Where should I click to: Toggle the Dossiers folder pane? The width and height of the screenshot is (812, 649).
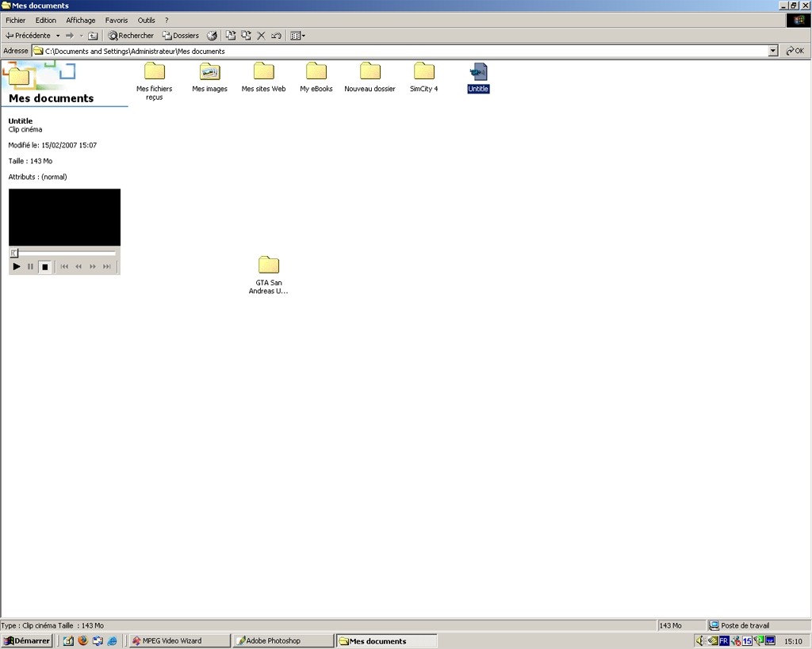(x=181, y=36)
